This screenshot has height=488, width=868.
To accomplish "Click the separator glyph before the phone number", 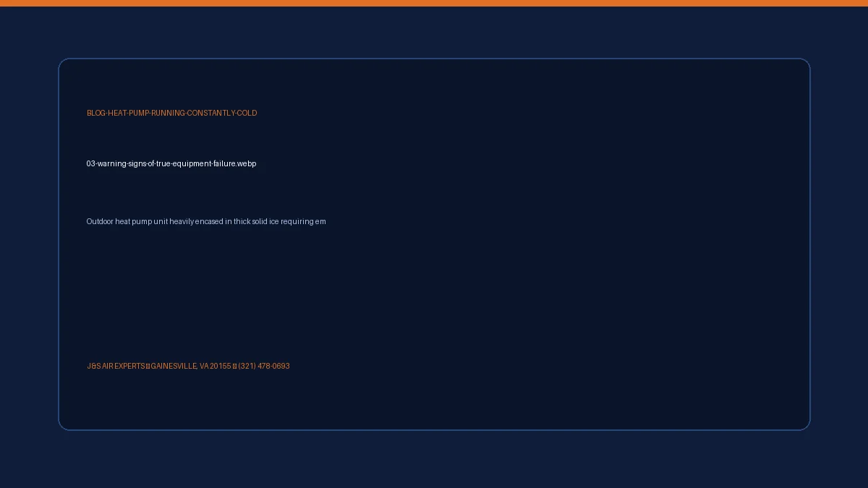I will (x=234, y=366).
